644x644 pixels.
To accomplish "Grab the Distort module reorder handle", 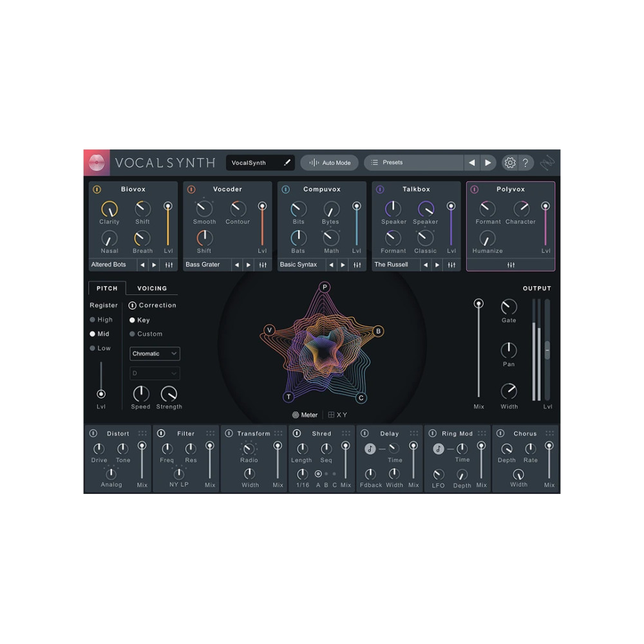I will click(142, 433).
